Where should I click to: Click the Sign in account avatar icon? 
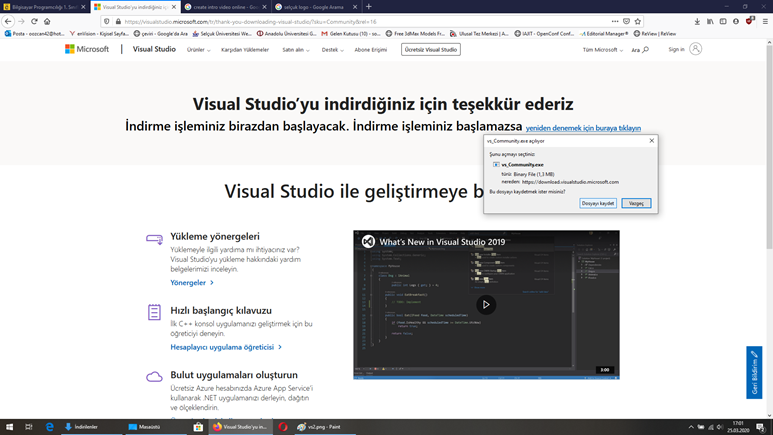[x=695, y=49]
